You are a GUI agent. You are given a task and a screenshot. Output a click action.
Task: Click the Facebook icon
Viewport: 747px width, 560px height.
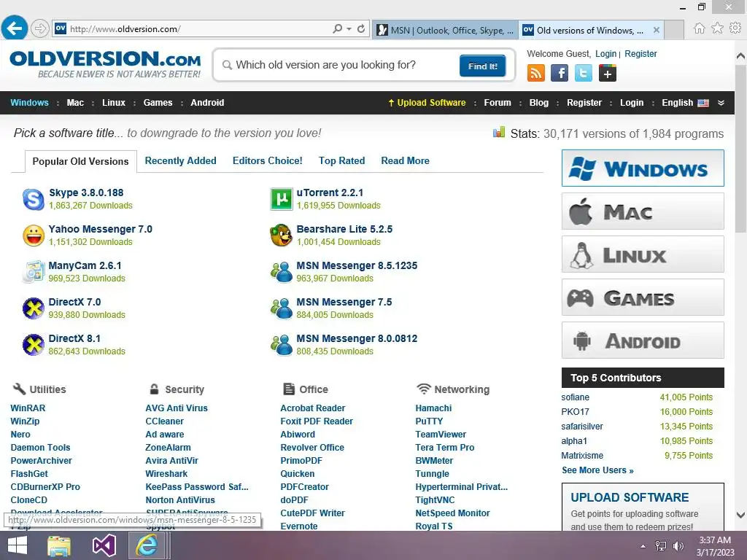pos(560,74)
